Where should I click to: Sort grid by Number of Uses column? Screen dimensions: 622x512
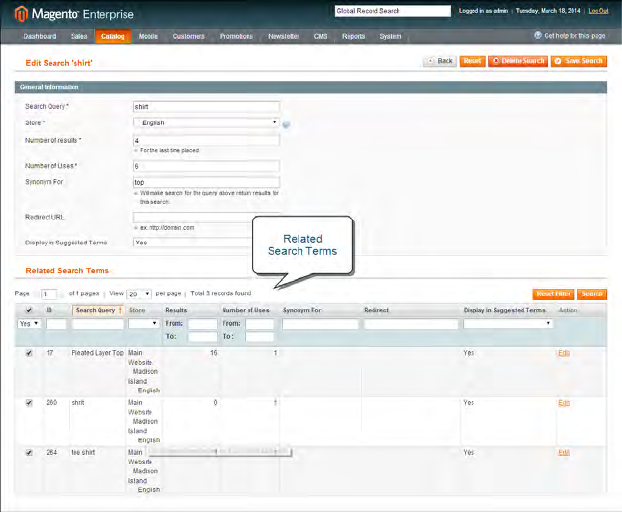(246, 310)
